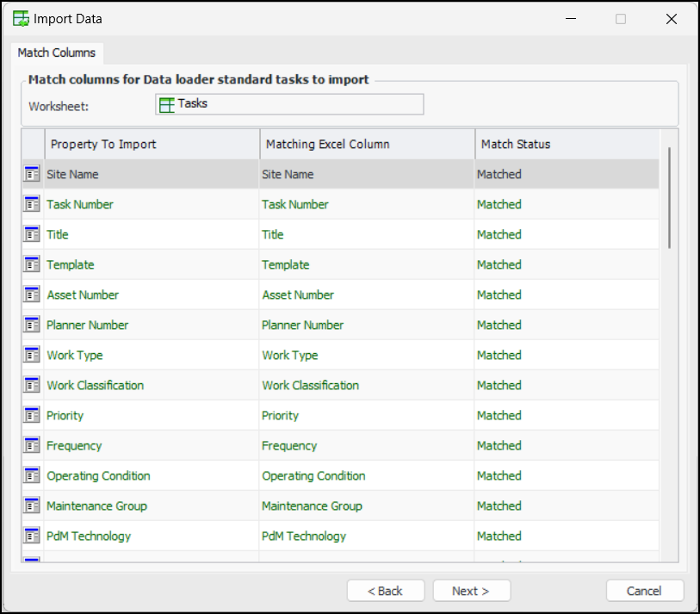Switch to the Match Columns tab
Screen dimensions: 700x614
coord(57,53)
